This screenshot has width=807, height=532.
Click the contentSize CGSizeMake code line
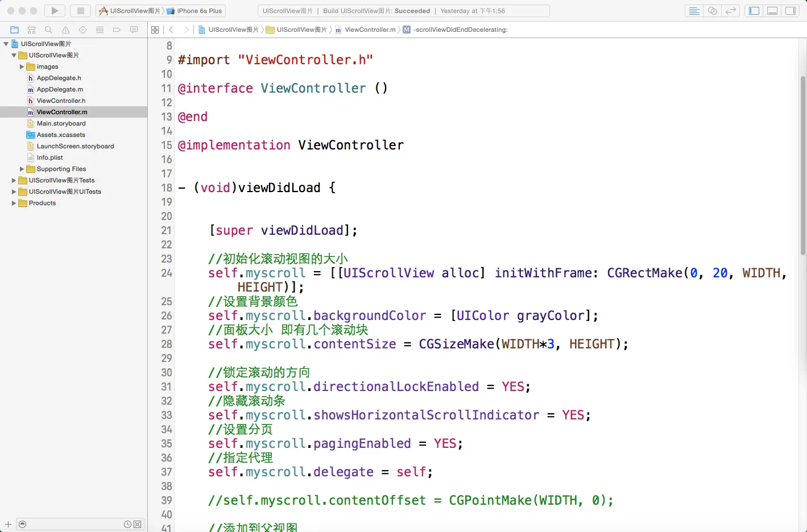point(418,344)
